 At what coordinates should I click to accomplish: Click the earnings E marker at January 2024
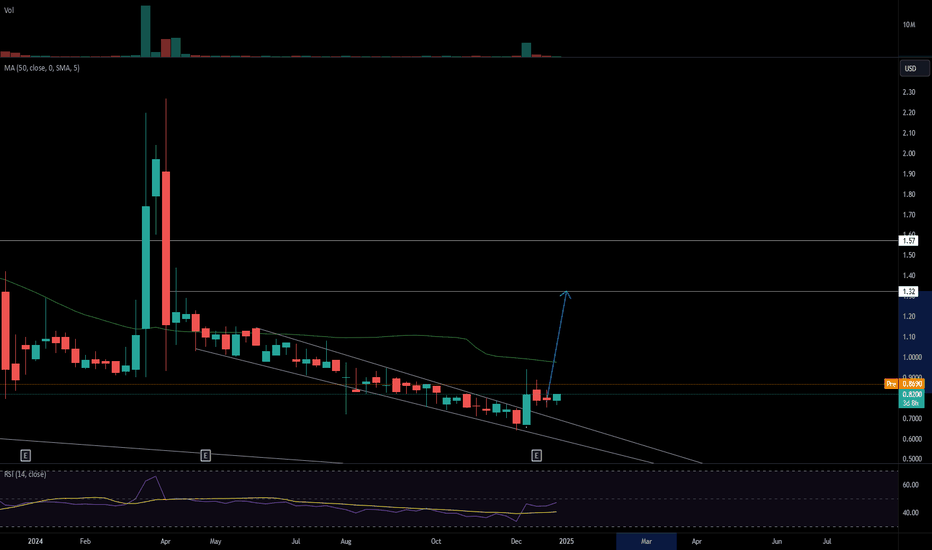26,455
